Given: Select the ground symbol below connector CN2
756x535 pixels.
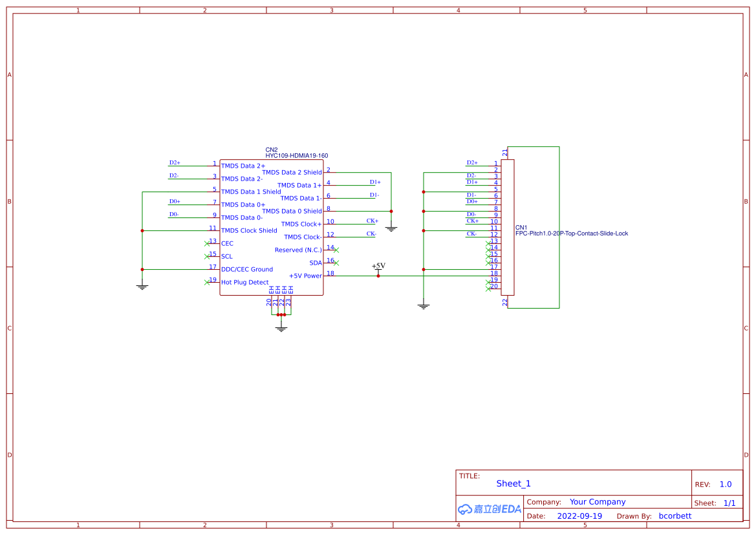Looking at the screenshot, I should (281, 327).
